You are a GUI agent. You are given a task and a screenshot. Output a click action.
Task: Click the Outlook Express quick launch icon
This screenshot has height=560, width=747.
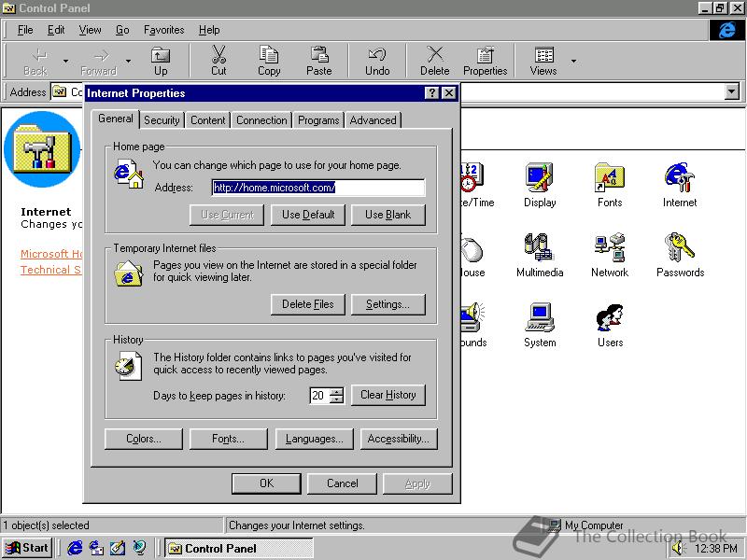coord(96,548)
